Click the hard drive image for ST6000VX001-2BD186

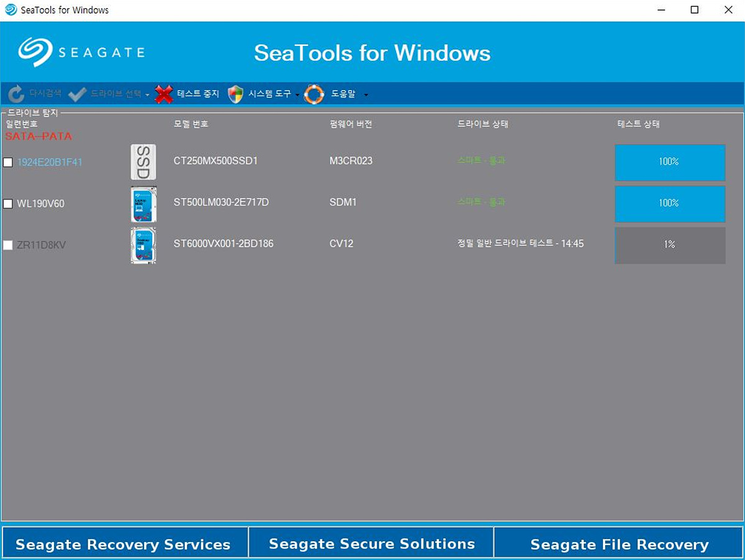tap(143, 245)
